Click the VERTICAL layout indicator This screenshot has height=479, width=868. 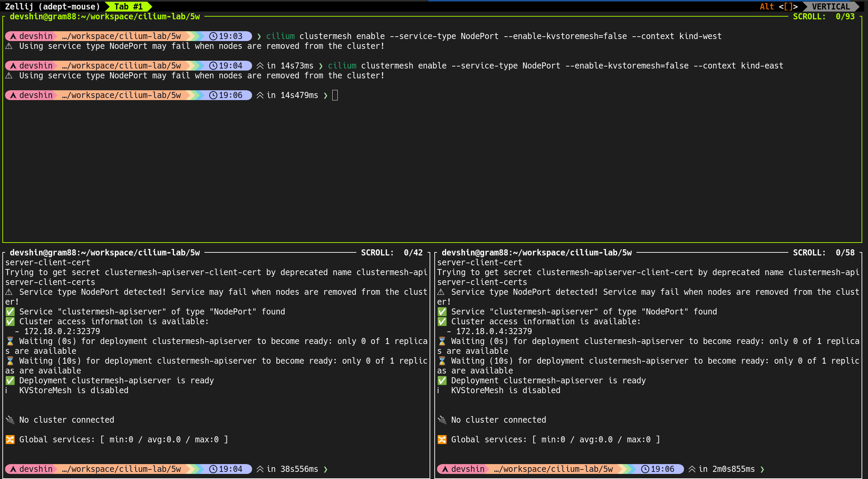click(x=831, y=6)
